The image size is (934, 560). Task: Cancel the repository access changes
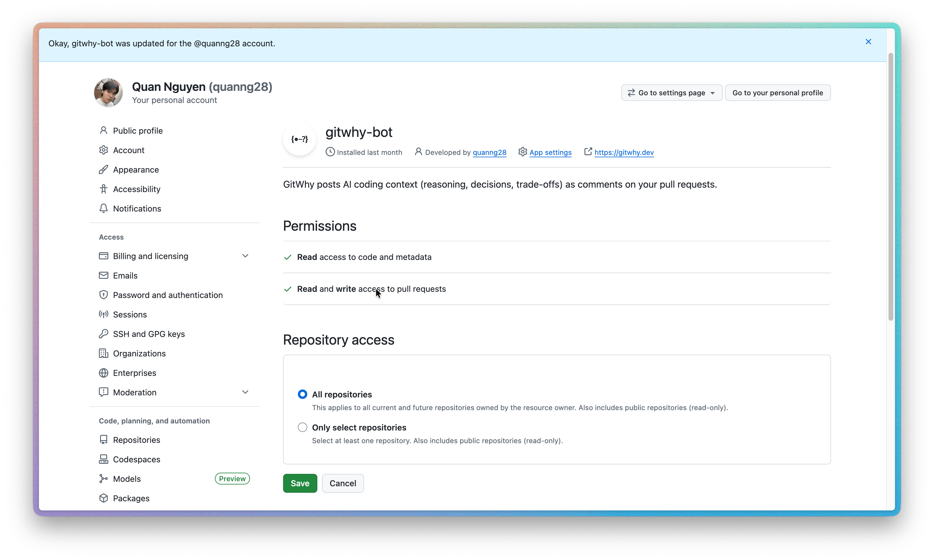pyautogui.click(x=343, y=483)
